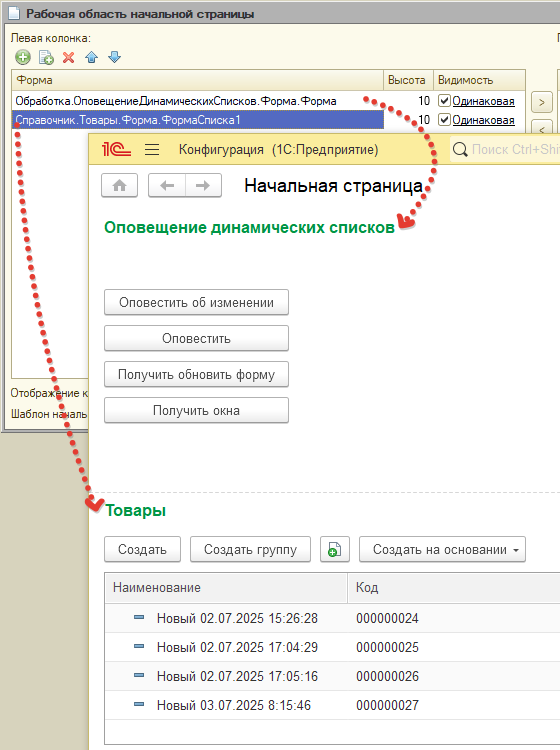This screenshot has height=750, width=560.
Task: Click code cell 000000025
Action: click(387, 647)
